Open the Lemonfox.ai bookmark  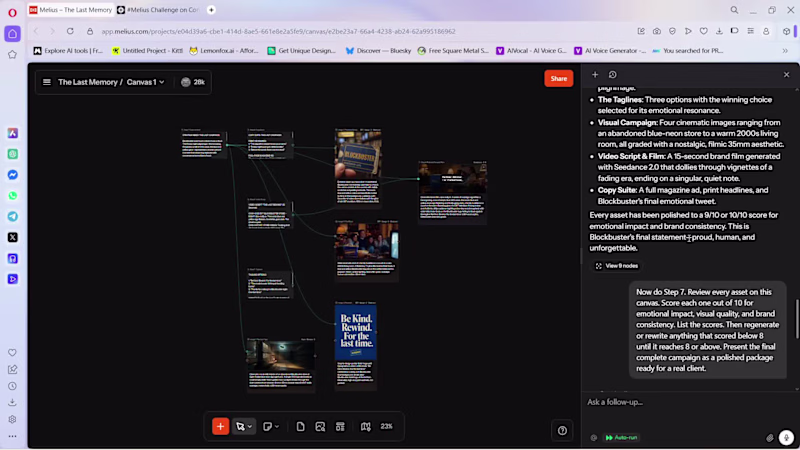223,51
